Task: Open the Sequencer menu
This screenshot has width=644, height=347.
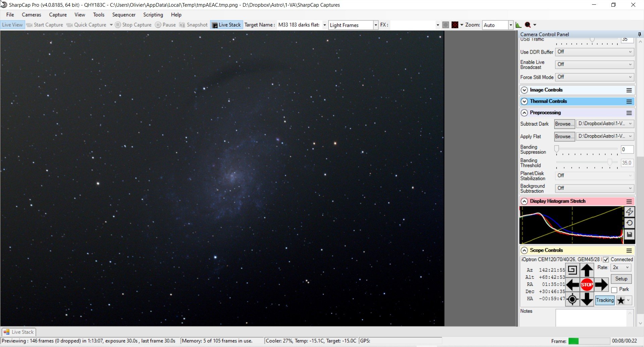Action: coord(124,15)
